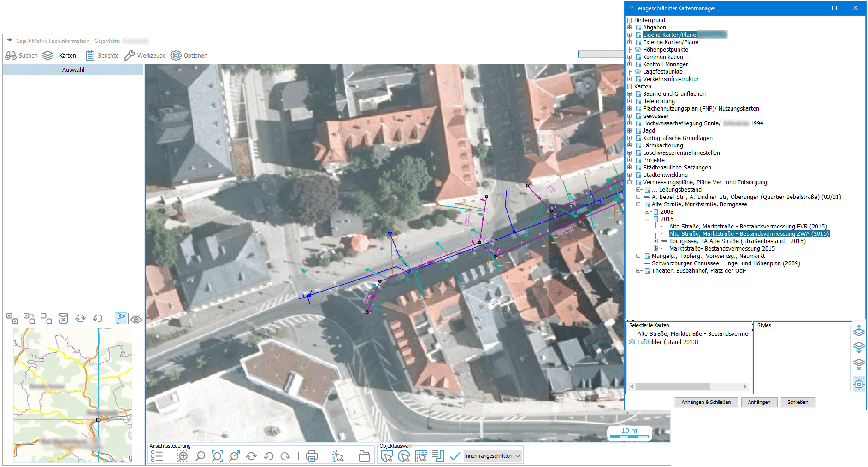This screenshot has height=467, width=868.
Task: Toggle the eye visibility icon
Action: 136,319
